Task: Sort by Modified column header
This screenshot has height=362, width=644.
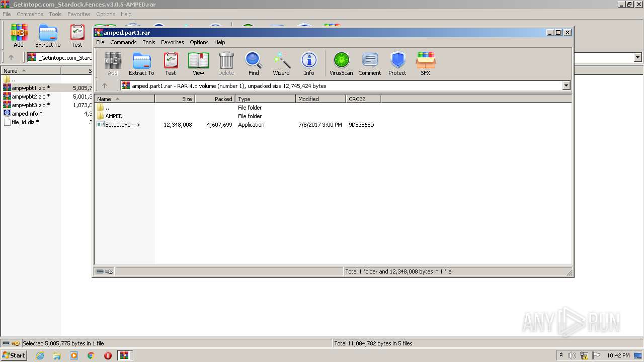Action: coord(320,99)
